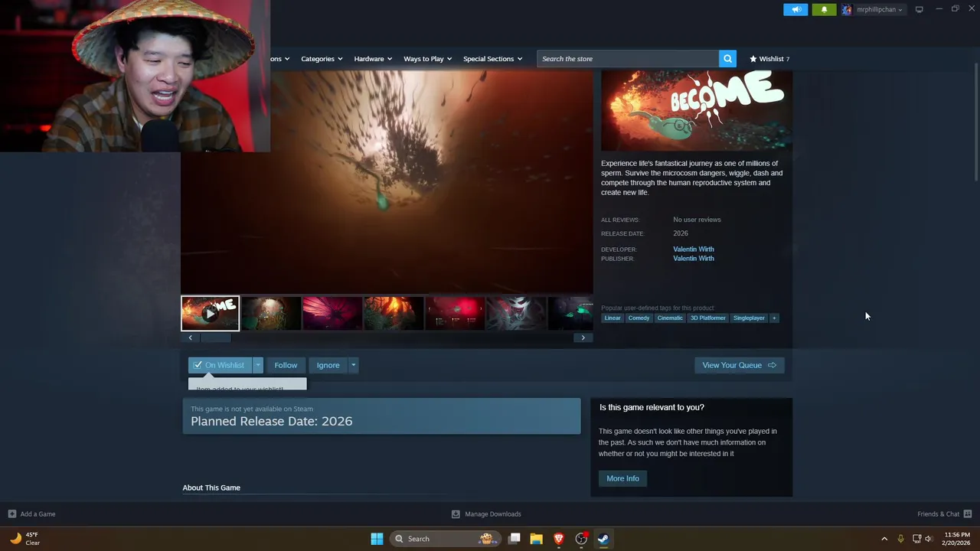The width and height of the screenshot is (980, 551).
Task: Open Task View on the taskbar
Action: point(514,539)
